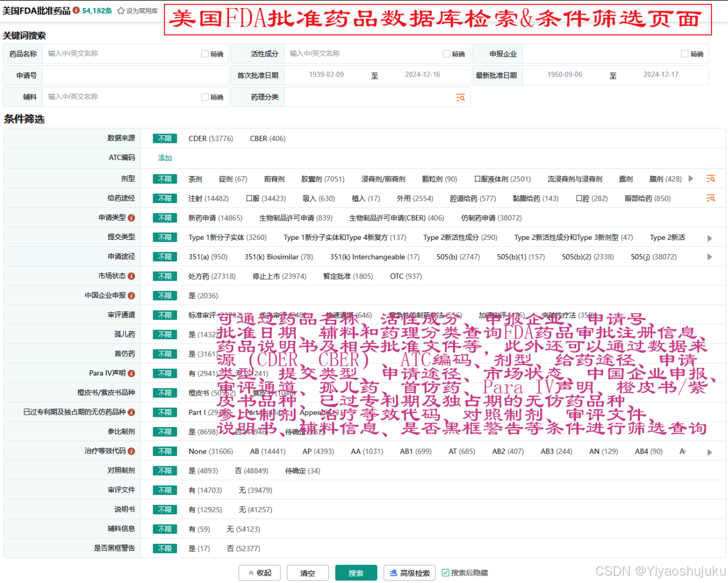This screenshot has width=728, height=583.
Task: Expand more options in the 申请途径 row
Action: point(709,257)
